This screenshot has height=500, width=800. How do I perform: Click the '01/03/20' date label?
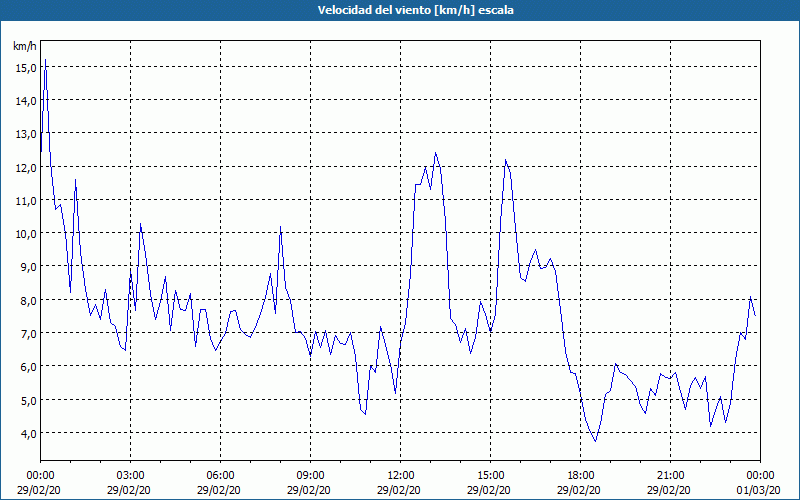click(758, 490)
